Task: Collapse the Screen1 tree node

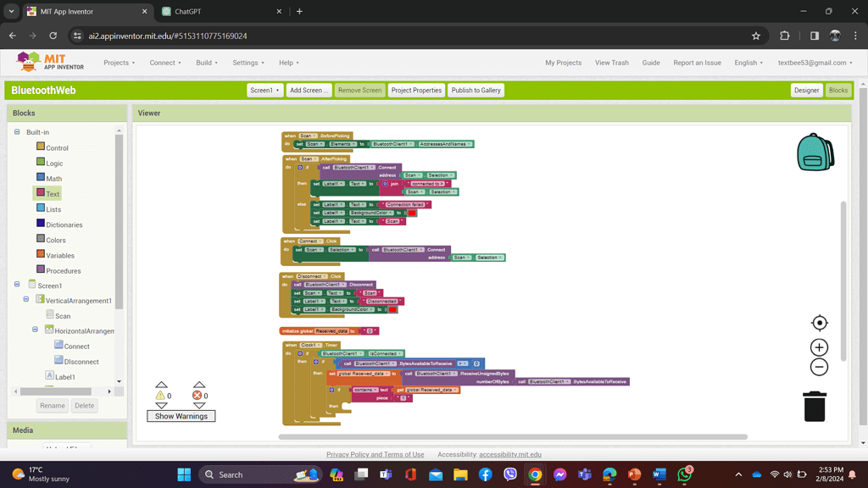Action: 17,286
